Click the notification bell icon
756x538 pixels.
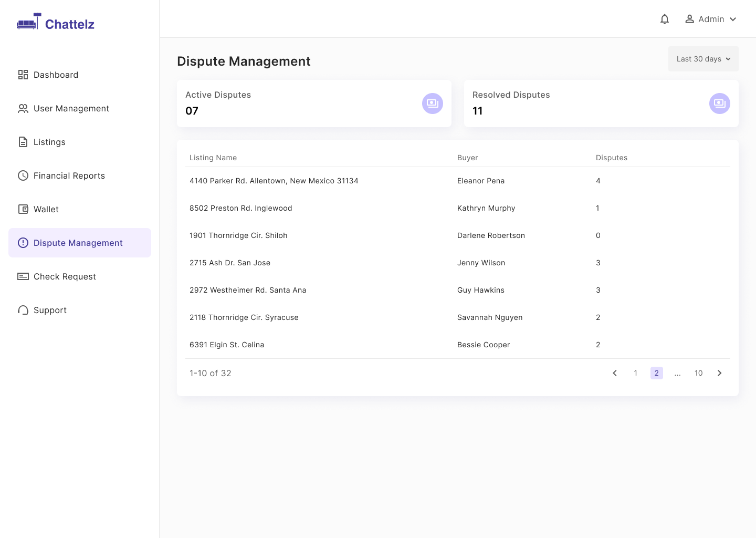pos(665,19)
